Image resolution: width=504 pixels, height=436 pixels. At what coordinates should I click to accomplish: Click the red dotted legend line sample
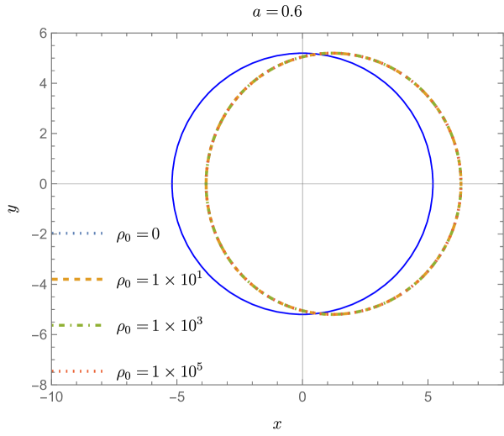pyautogui.click(x=77, y=371)
